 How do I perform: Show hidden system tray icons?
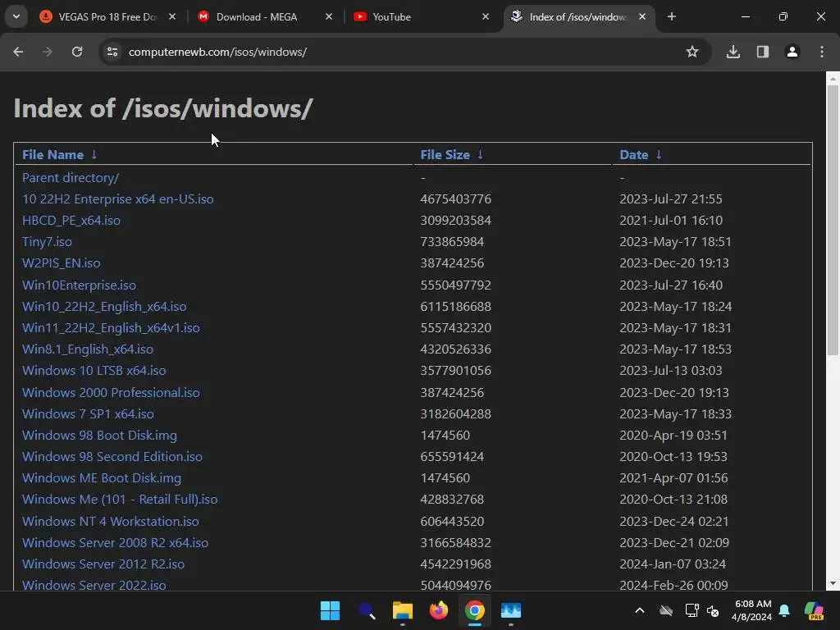(x=640, y=610)
